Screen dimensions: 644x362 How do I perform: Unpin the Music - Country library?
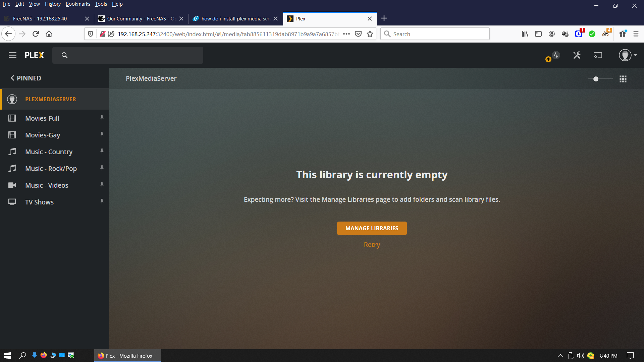coord(102,151)
